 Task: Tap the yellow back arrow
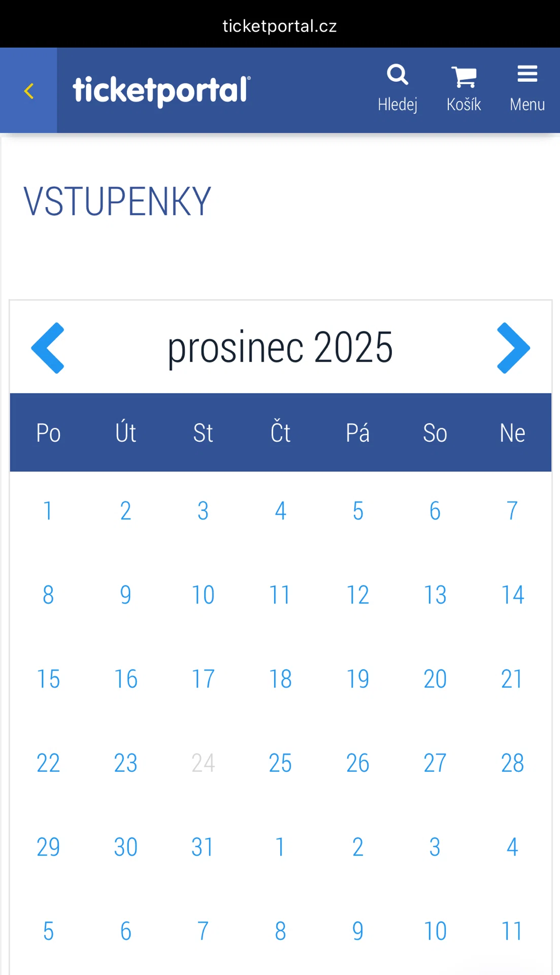[x=28, y=91]
